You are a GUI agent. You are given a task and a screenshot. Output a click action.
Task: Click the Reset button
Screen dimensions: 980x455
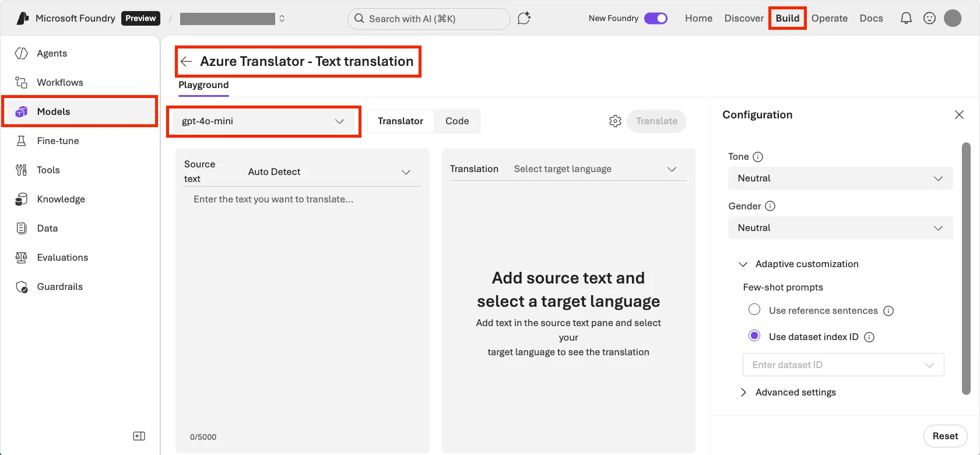pyautogui.click(x=944, y=436)
